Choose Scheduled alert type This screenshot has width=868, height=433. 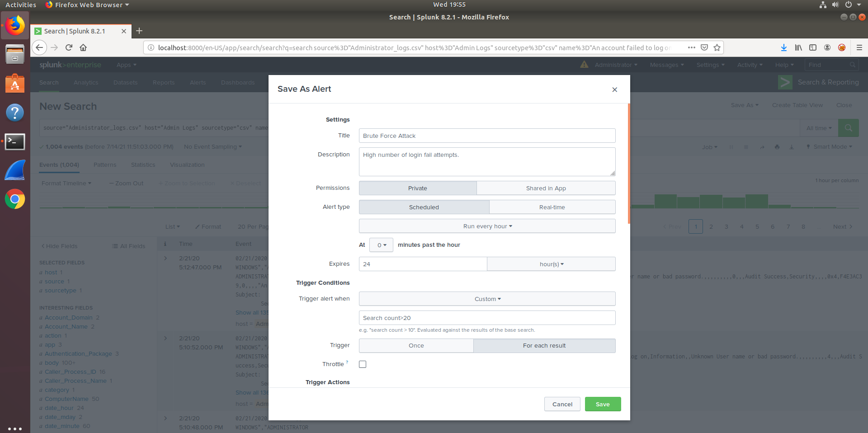424,207
